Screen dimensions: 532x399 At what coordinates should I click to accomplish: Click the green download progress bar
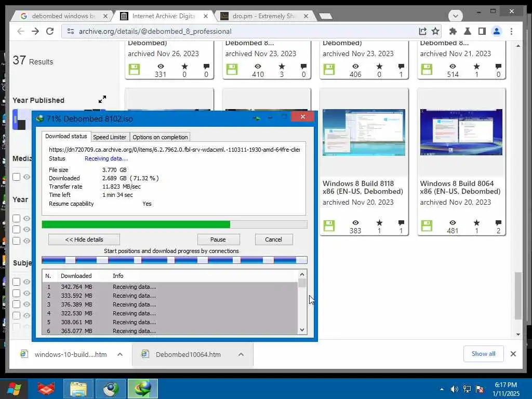175,224
